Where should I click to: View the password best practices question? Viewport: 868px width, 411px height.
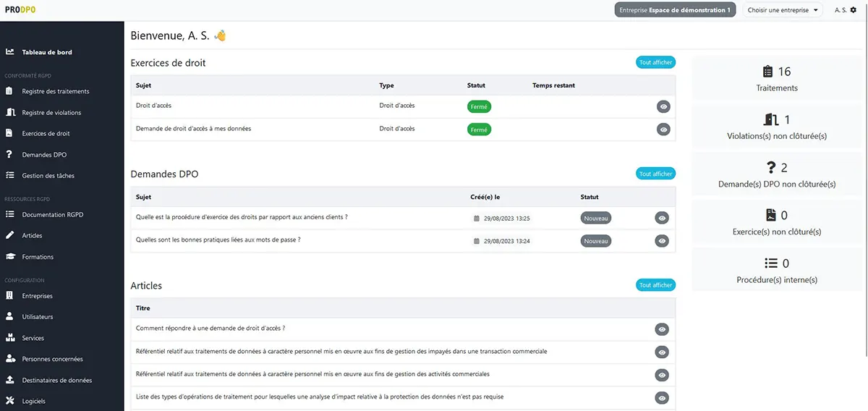tap(662, 241)
